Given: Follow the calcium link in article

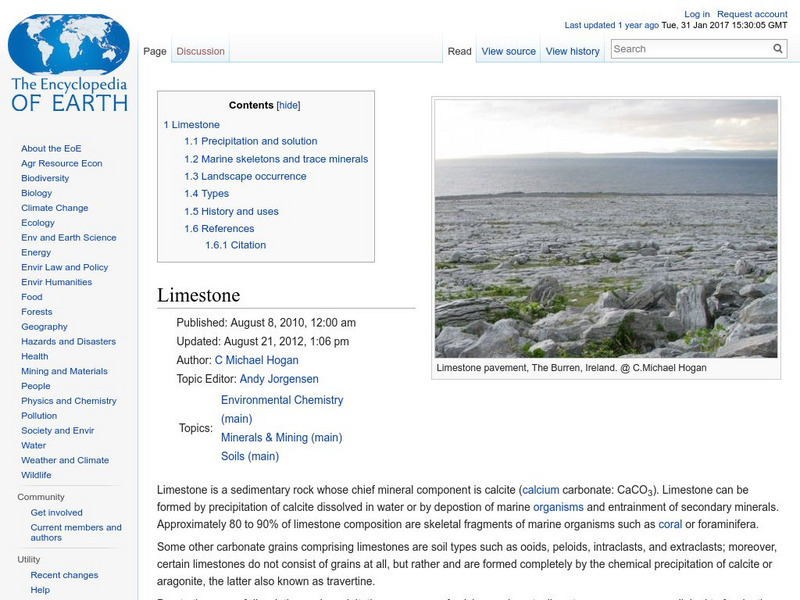Looking at the screenshot, I should 541,490.
